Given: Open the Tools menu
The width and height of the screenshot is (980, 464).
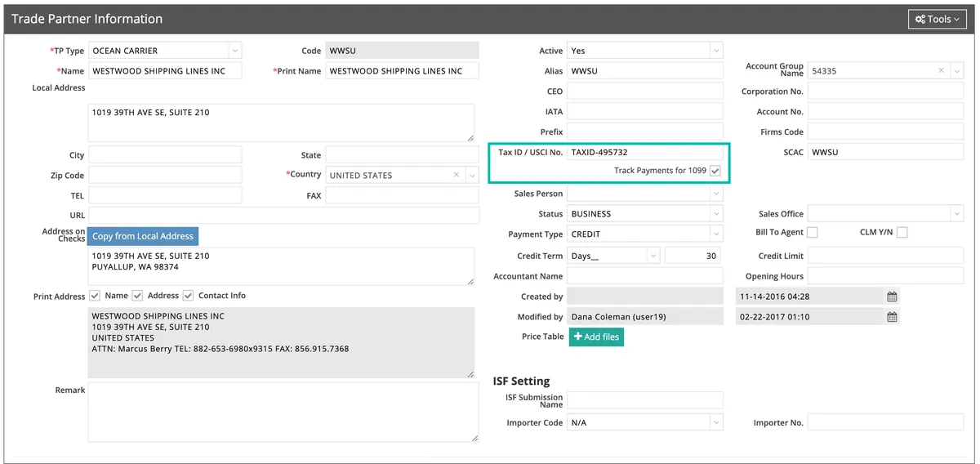Looking at the screenshot, I should pyautogui.click(x=937, y=19).
